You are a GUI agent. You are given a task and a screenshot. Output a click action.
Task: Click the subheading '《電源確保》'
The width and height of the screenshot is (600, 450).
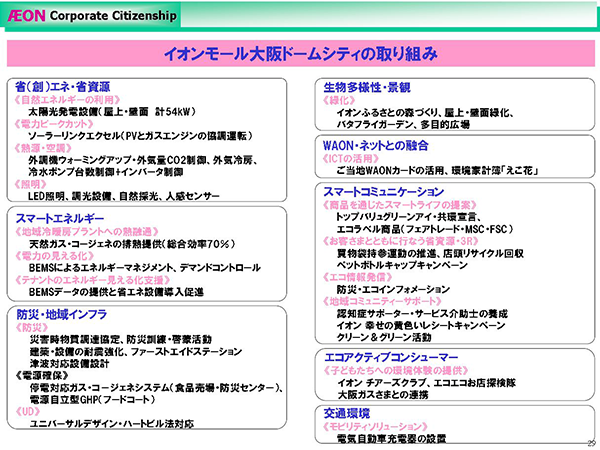[42, 375]
